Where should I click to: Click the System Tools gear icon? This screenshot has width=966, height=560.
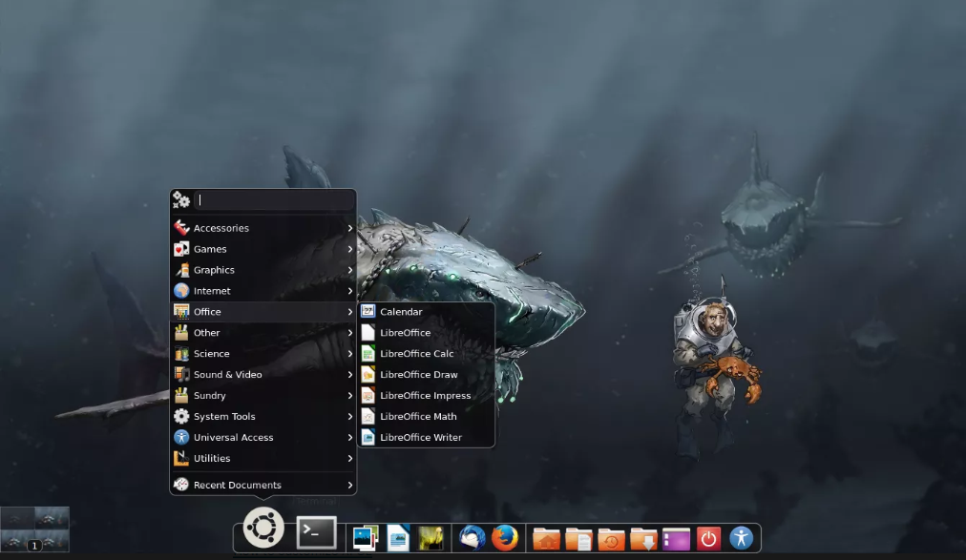(x=181, y=416)
